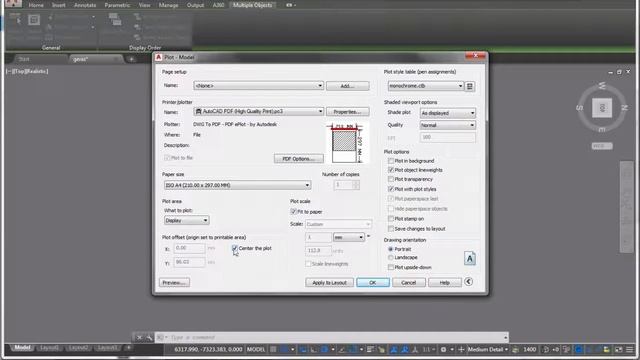Image resolution: width=640 pixels, height=360 pixels.
Task: Click Apply to Layout button
Action: [x=329, y=282]
